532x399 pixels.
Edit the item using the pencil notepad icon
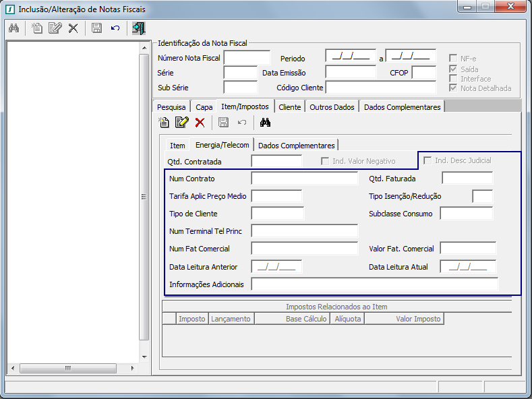[x=181, y=122]
